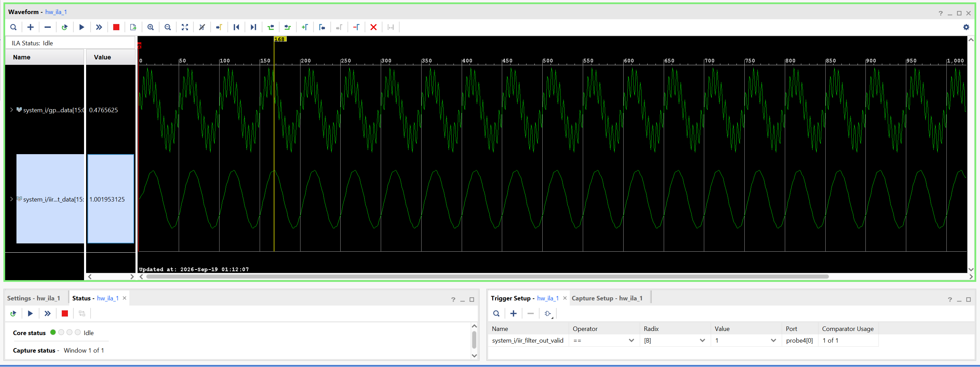980x367 pixels.
Task: Click the Export ILA data icon
Action: pyautogui.click(x=133, y=27)
